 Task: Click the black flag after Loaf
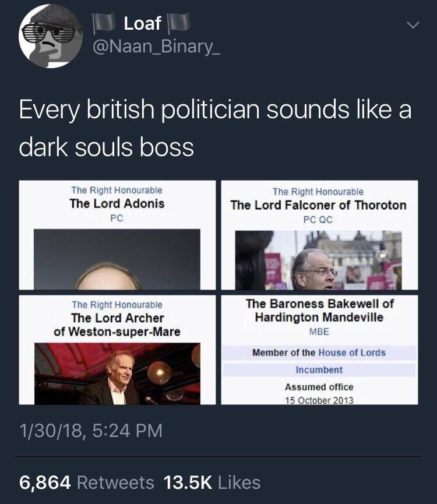178,24
